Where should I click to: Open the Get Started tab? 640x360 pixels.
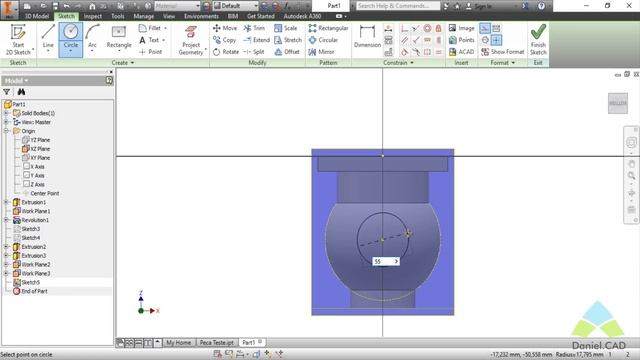[260, 16]
